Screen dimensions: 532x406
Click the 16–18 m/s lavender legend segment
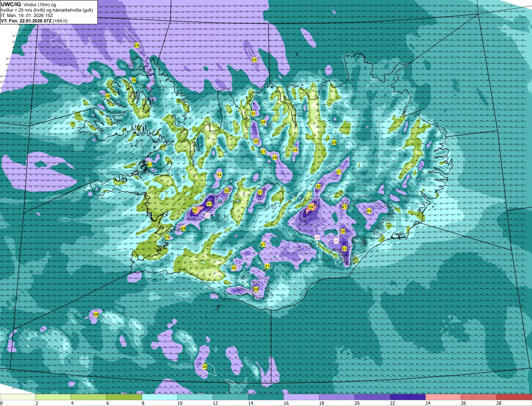301,397
